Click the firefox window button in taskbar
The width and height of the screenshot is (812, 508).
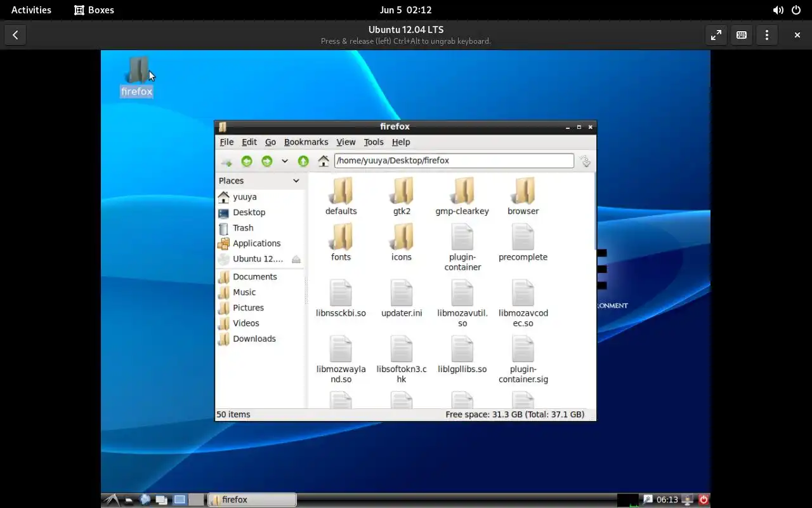click(252, 500)
